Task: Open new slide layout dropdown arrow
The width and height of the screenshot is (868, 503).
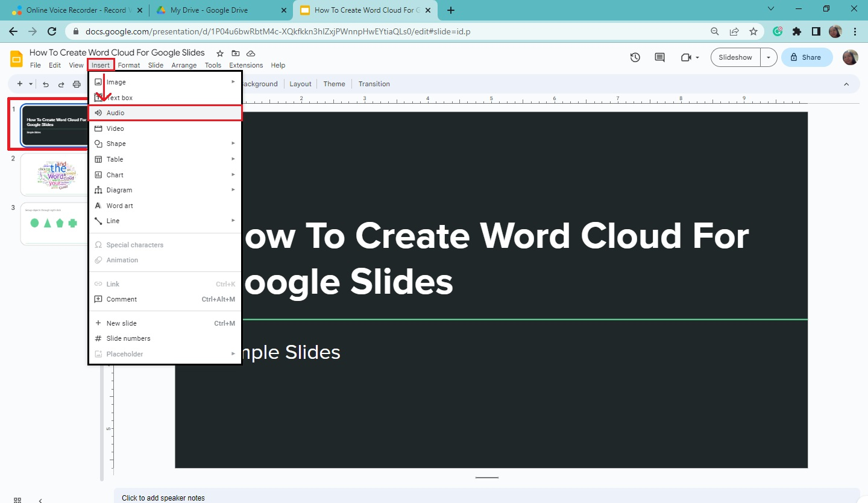Action: [31, 84]
